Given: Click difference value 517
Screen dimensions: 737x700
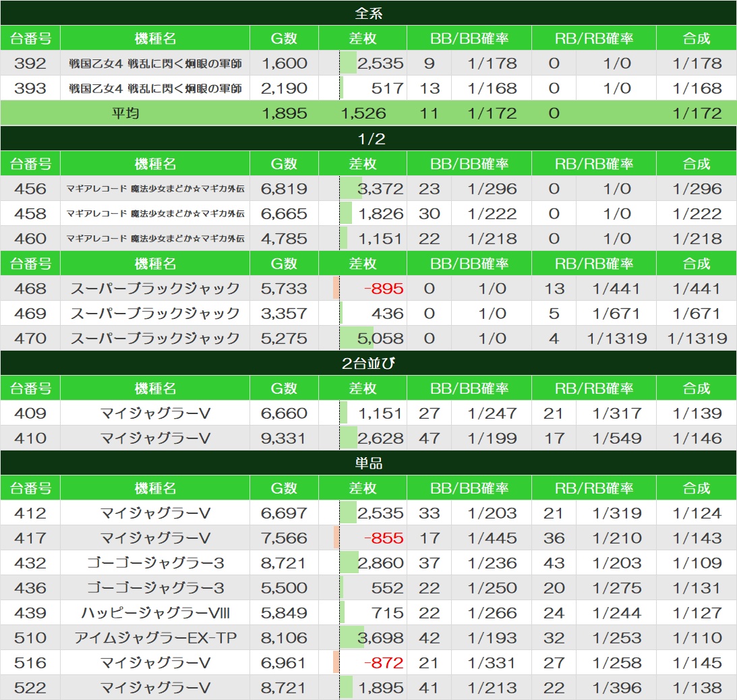Looking at the screenshot, I should click(387, 88).
